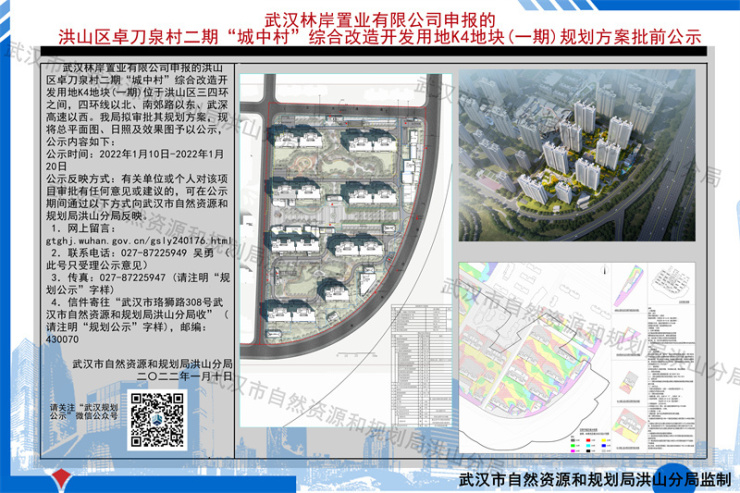This screenshot has width=740, height=493.
Task: Click the red heading starting '洪山区卓刀泉村二期'
Action: pos(380,37)
